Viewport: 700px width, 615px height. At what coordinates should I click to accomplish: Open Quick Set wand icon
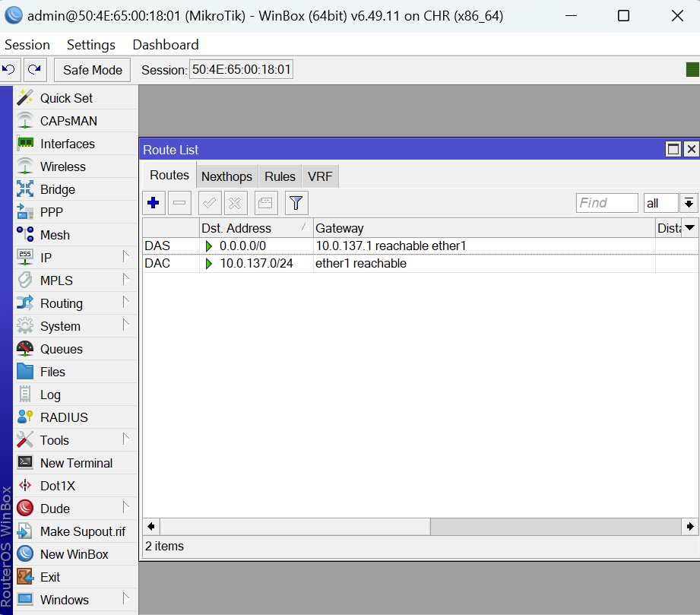[25, 98]
